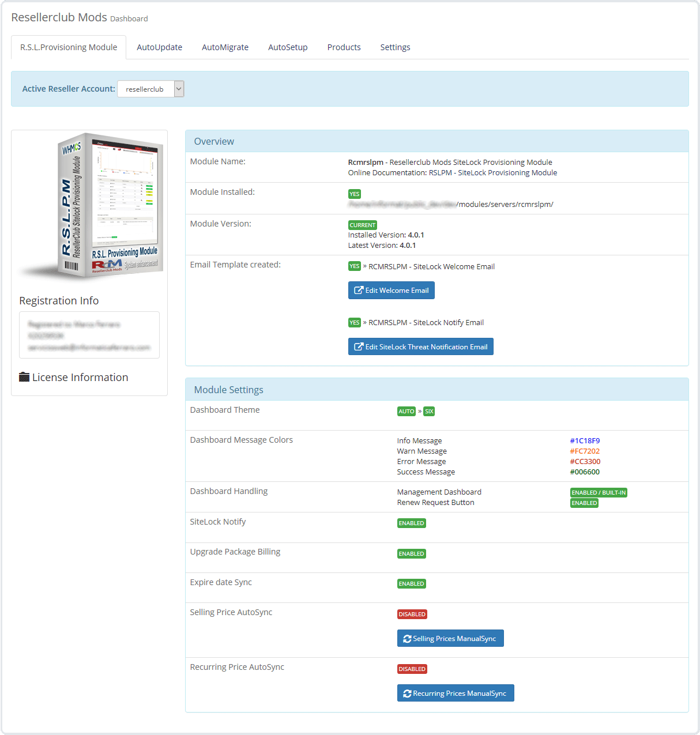This screenshot has width=700, height=735.
Task: Click the AUTO theme badge
Action: point(407,412)
